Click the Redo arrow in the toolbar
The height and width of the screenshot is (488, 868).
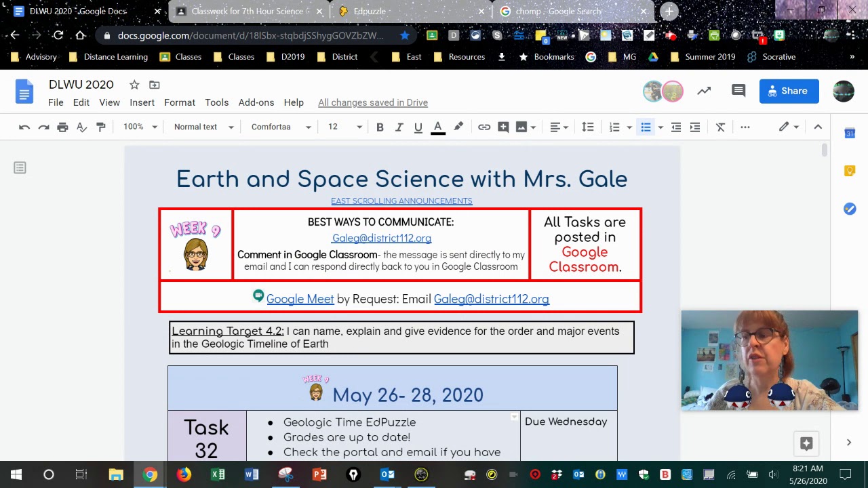pyautogui.click(x=43, y=127)
